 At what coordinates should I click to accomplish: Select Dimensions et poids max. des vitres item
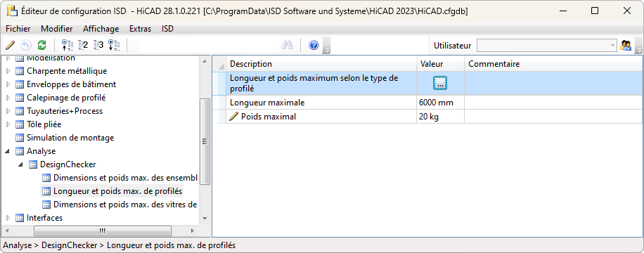pos(125,205)
